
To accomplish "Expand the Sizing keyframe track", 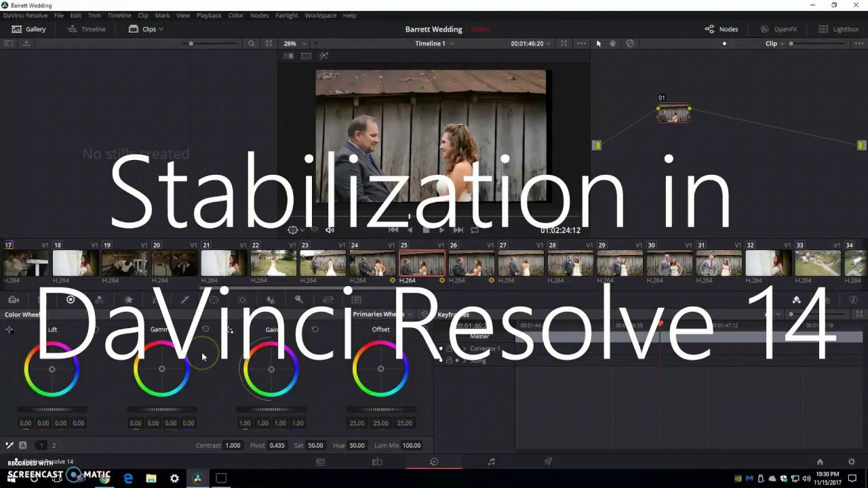I will coord(465,361).
